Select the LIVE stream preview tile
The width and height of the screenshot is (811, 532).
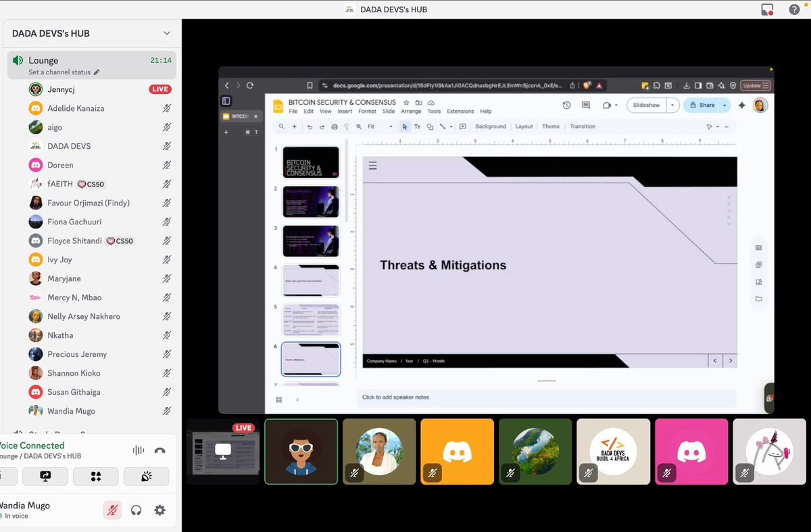tap(223, 452)
